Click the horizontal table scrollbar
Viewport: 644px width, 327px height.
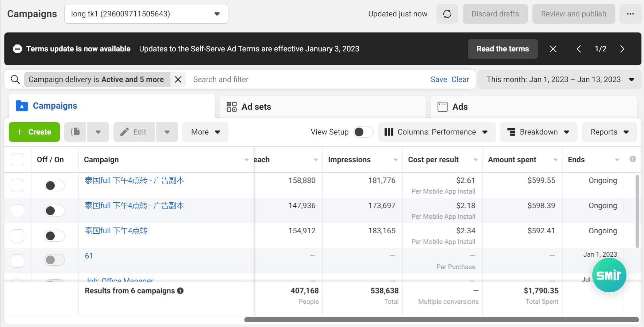441,320
